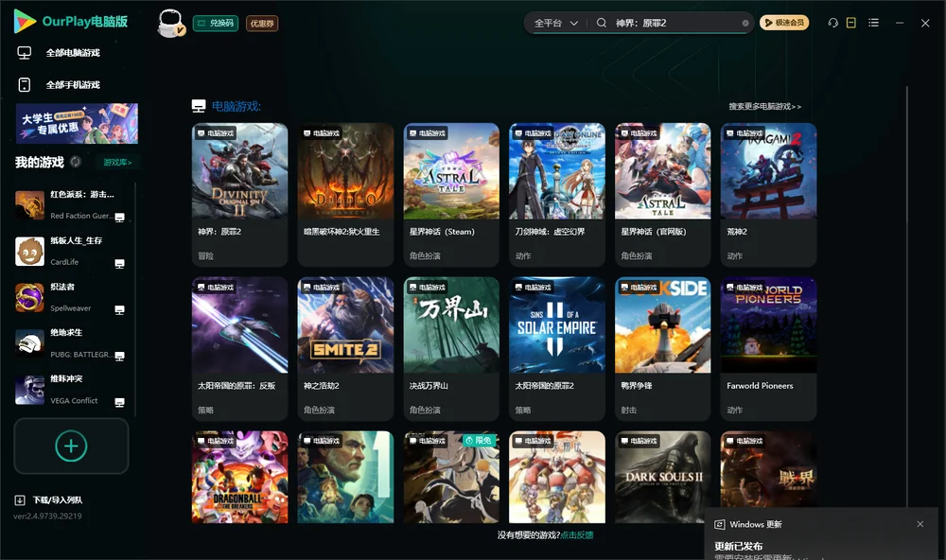Open 搜索更多电脑游戏>> link

(764, 106)
